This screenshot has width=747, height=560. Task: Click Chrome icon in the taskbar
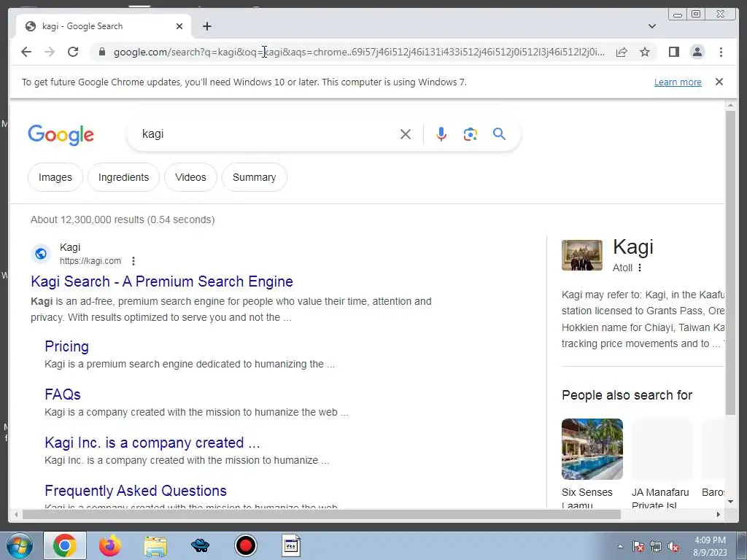[x=65, y=545]
